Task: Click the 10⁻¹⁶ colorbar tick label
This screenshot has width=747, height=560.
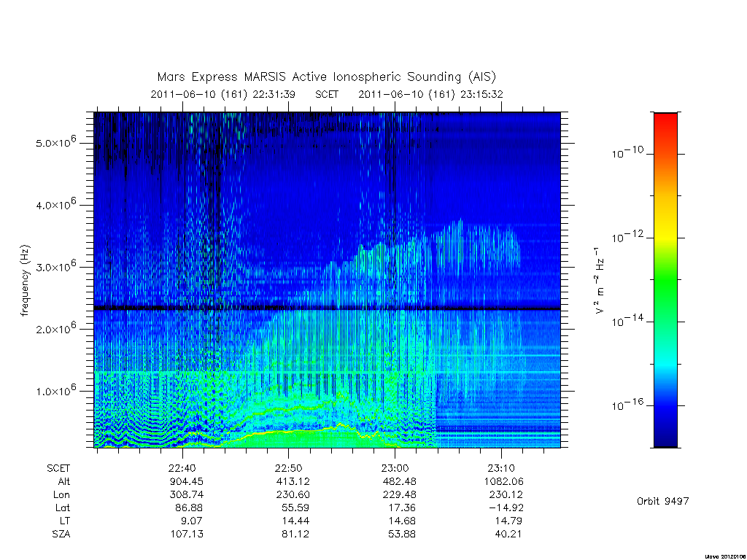Action: [627, 405]
